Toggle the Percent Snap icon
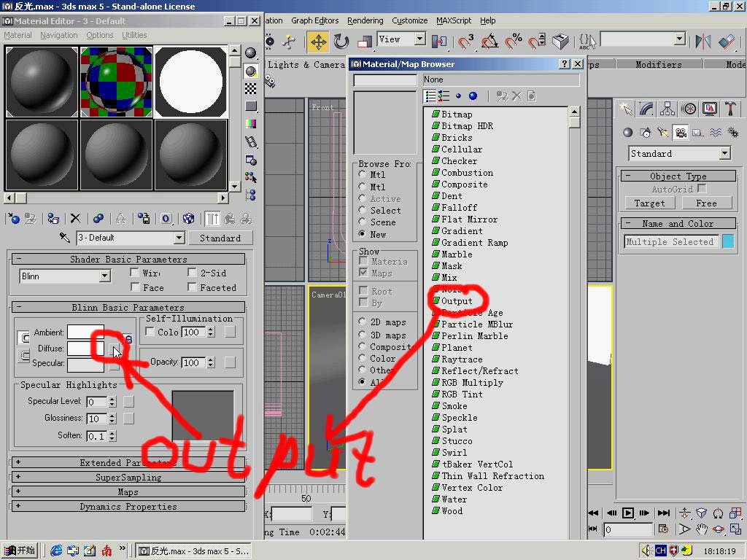The image size is (747, 560). click(x=513, y=42)
